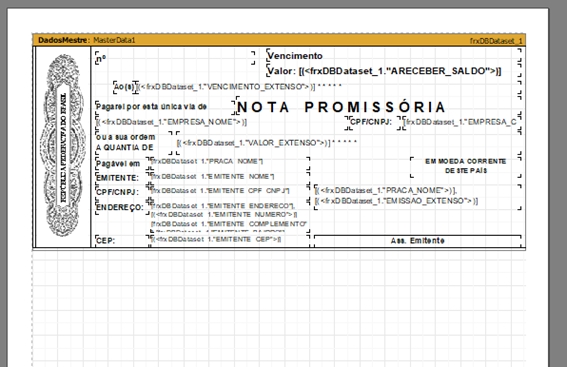Viewport: 567px width, 367px height.
Task: Select the 'Ao(s)' label
Action: [x=124, y=87]
